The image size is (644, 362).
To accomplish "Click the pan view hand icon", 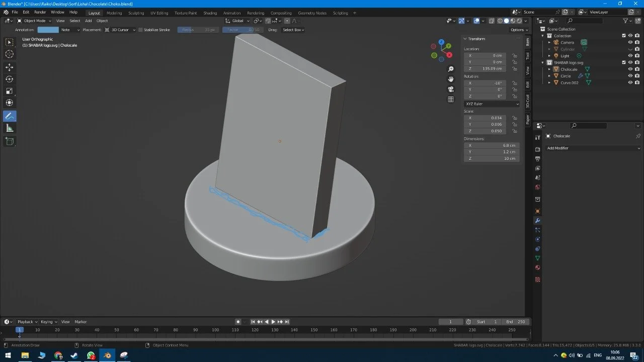I will tap(451, 79).
